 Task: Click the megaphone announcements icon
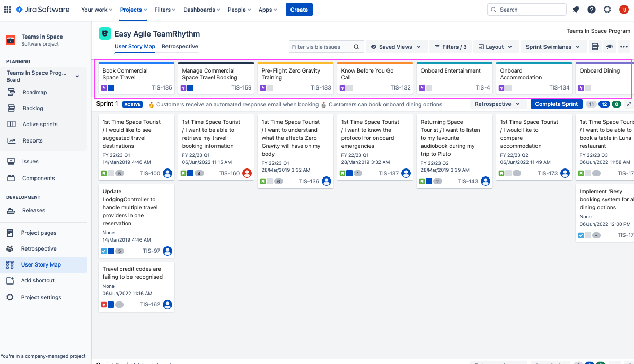[610, 47]
